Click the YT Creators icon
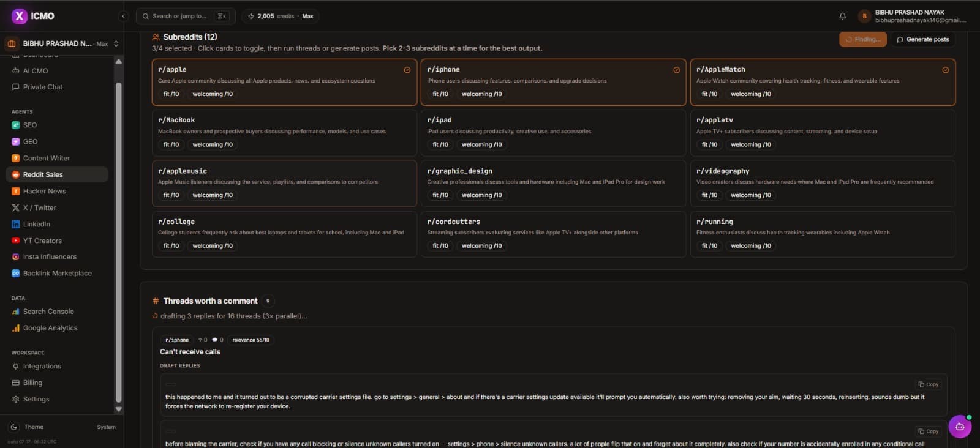The height and width of the screenshot is (448, 980). pyautogui.click(x=16, y=241)
